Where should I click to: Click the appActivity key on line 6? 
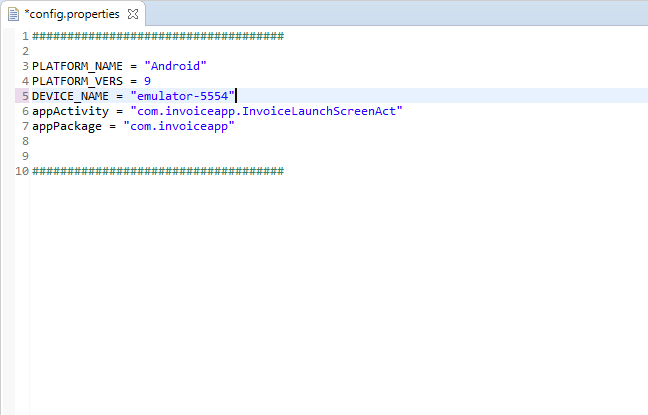(70, 111)
